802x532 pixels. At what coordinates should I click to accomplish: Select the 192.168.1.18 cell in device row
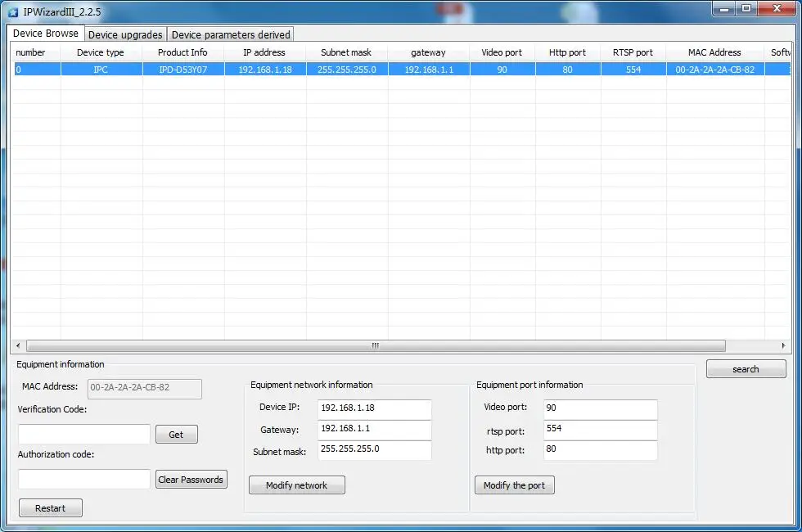click(x=265, y=69)
